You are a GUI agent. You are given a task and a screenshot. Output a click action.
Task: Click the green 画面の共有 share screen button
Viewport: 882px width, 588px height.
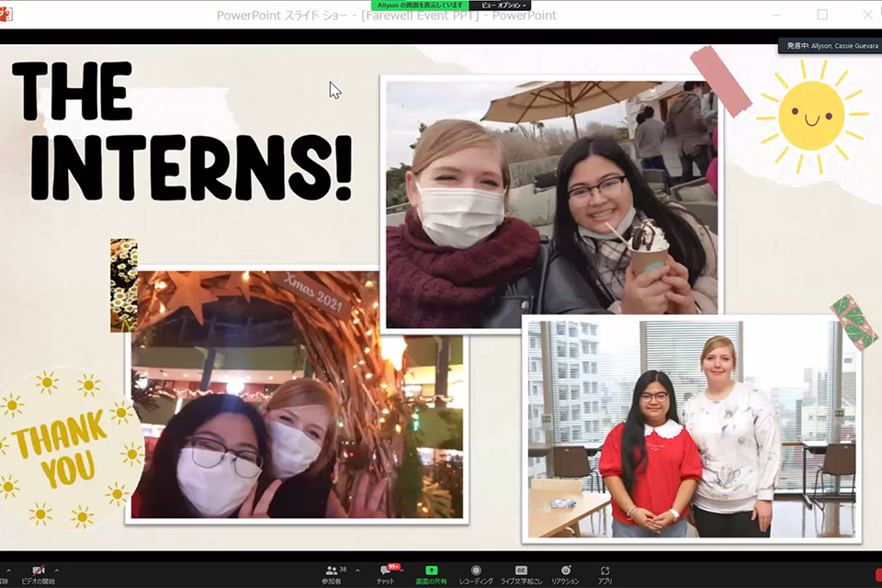(x=431, y=574)
